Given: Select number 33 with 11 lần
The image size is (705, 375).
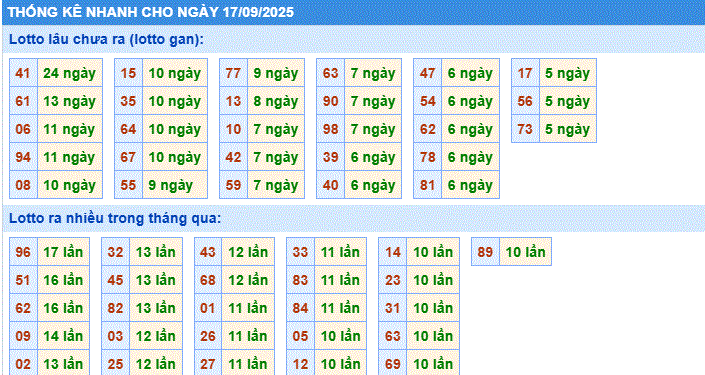Looking at the screenshot, I should (x=301, y=252).
